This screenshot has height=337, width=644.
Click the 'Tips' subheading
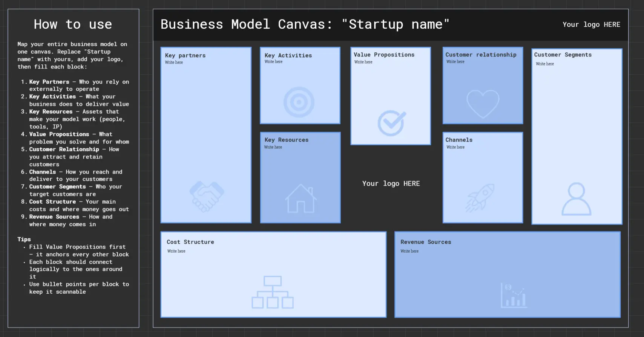24,239
